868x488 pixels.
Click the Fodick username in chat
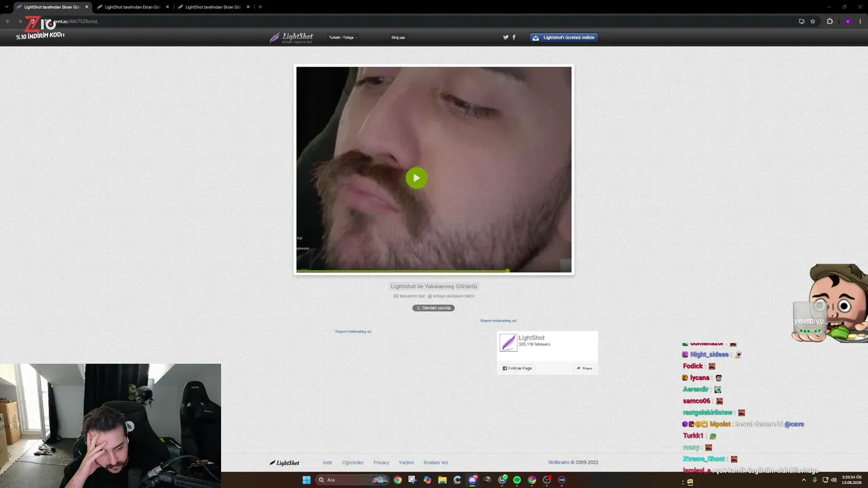click(x=693, y=366)
